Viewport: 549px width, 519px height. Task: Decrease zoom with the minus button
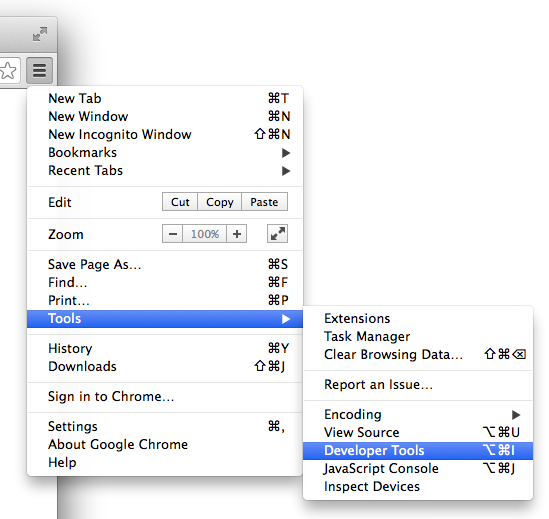[172, 234]
